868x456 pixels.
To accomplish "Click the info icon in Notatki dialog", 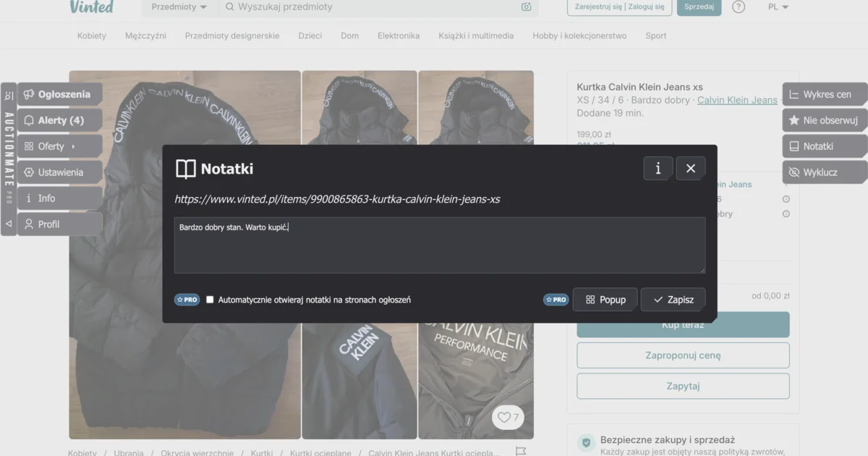I will tap(658, 169).
